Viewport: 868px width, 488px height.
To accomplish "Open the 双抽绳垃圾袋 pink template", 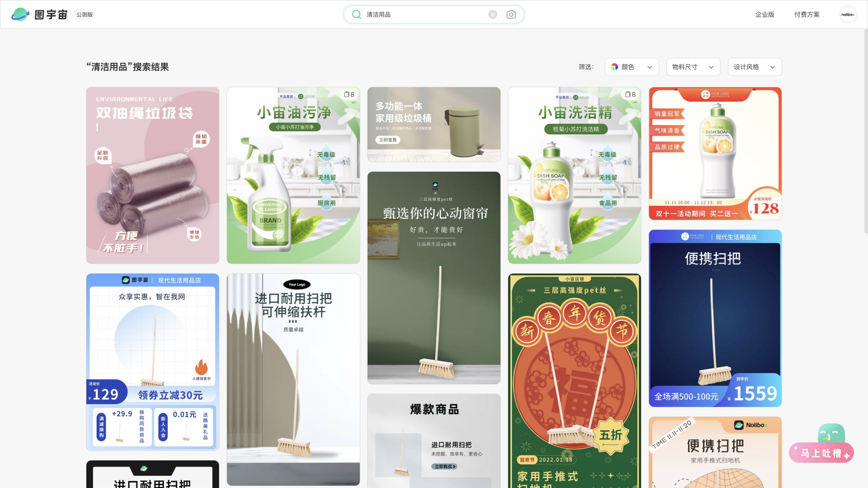I will click(x=153, y=176).
